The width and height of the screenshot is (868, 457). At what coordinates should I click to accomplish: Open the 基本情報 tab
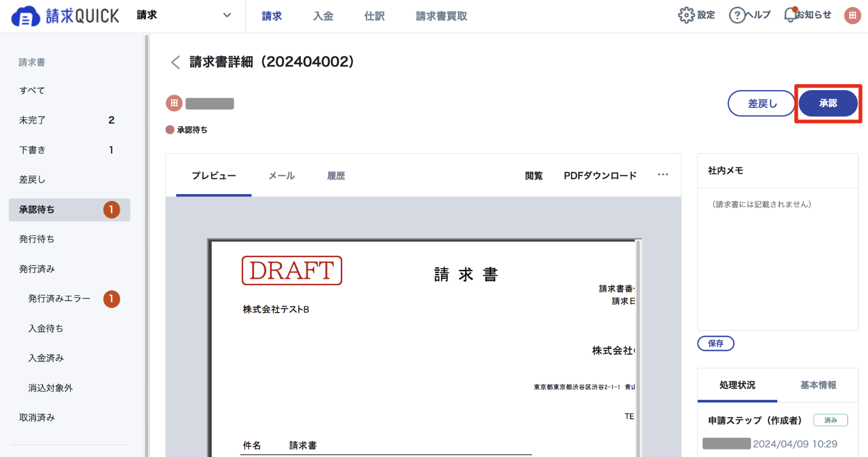click(x=818, y=385)
